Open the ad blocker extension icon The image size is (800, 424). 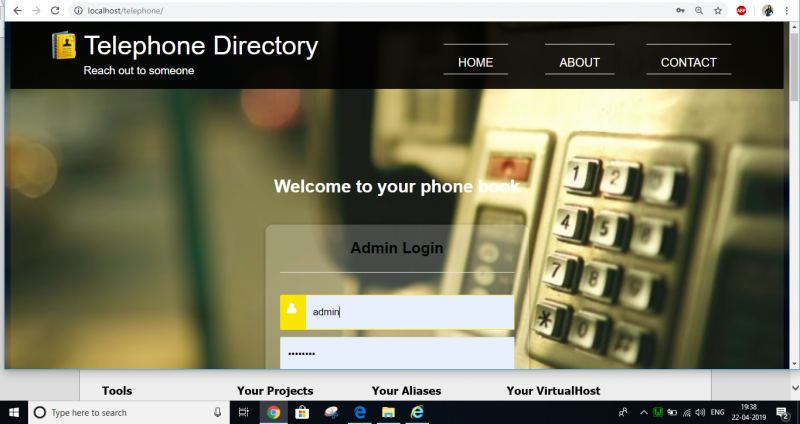(x=741, y=10)
